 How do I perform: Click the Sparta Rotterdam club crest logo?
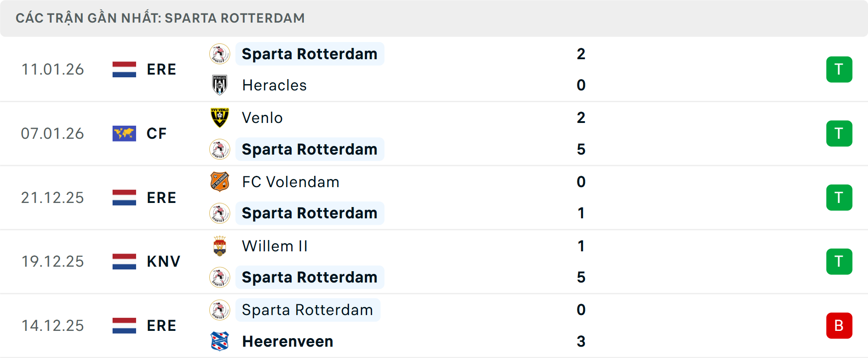[220, 54]
